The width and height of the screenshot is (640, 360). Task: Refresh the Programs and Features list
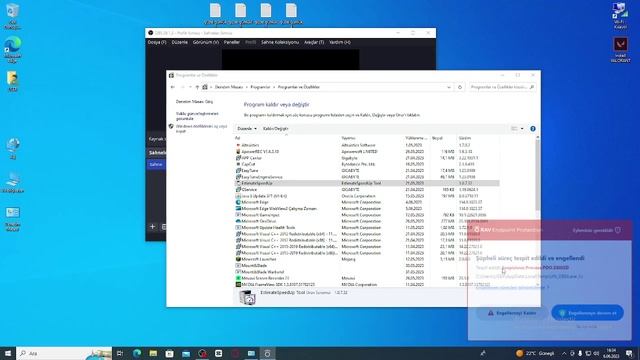(x=460, y=87)
